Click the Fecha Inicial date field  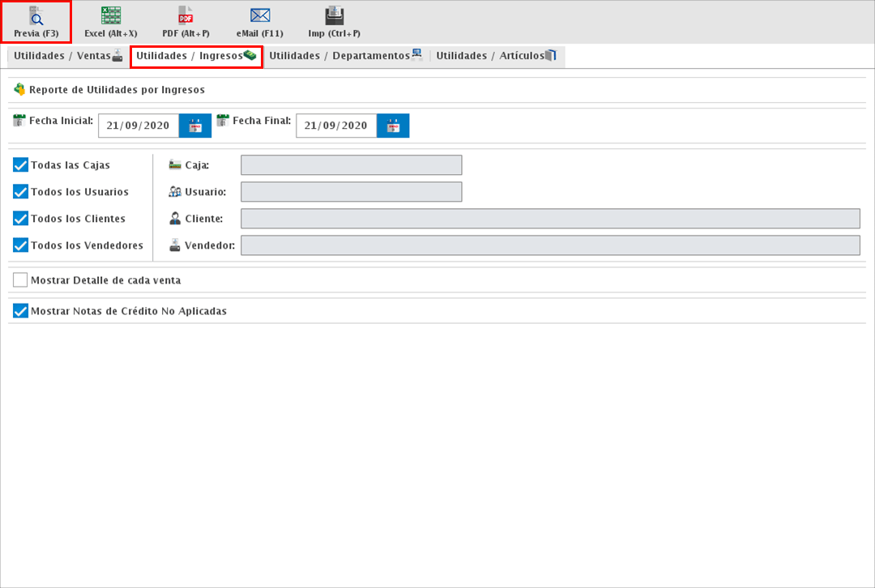[x=138, y=126]
